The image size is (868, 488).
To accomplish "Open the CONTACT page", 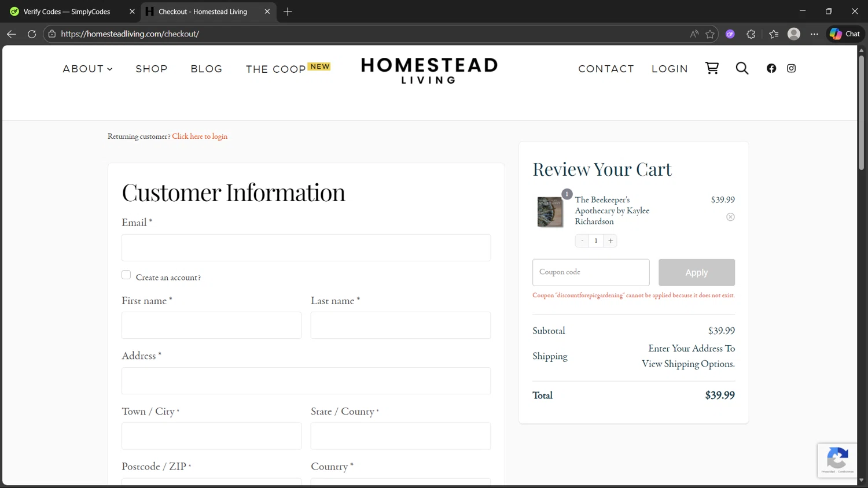I will pos(606,69).
